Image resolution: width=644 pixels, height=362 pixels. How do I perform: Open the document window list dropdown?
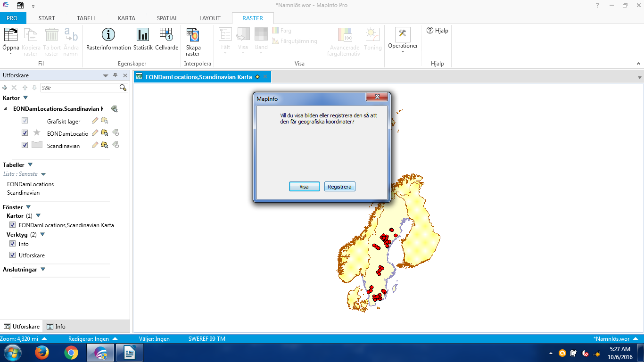coord(640,77)
